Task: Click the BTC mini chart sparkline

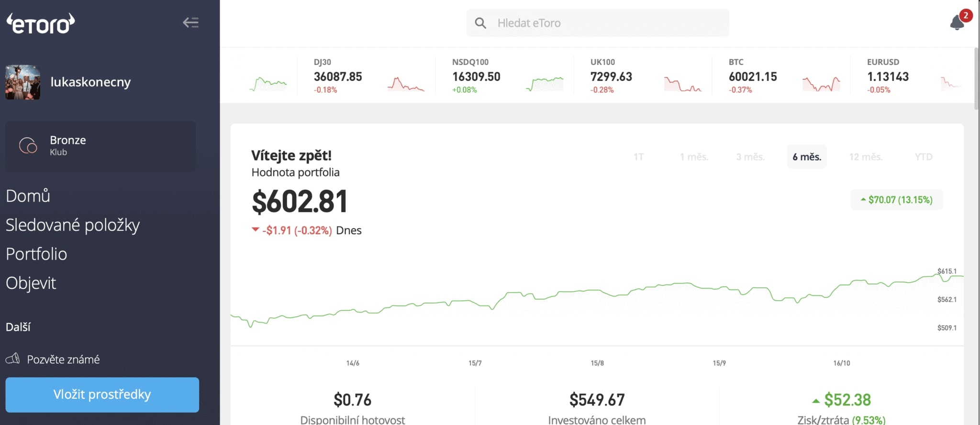Action: pyautogui.click(x=821, y=84)
